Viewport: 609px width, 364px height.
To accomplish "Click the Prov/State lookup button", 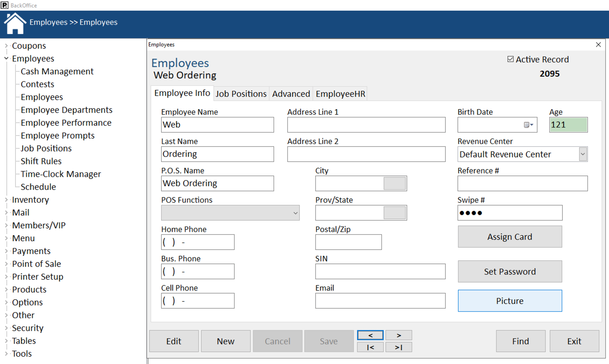I will tap(394, 213).
